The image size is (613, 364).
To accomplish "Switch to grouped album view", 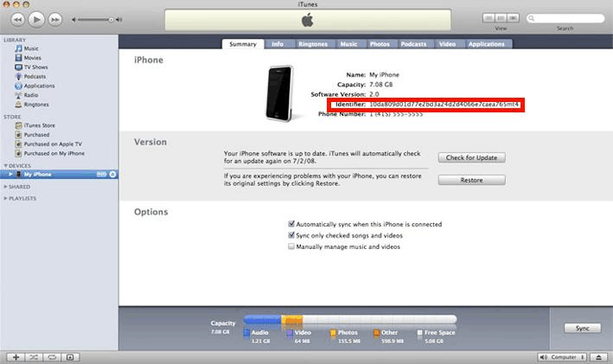I will pyautogui.click(x=501, y=18).
